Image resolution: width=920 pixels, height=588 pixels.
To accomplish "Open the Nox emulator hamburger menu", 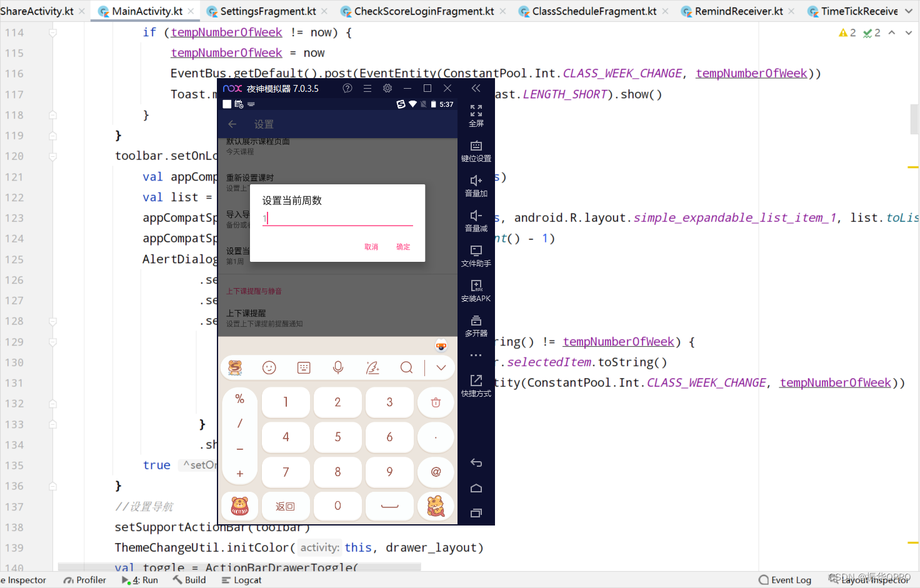I will click(367, 88).
